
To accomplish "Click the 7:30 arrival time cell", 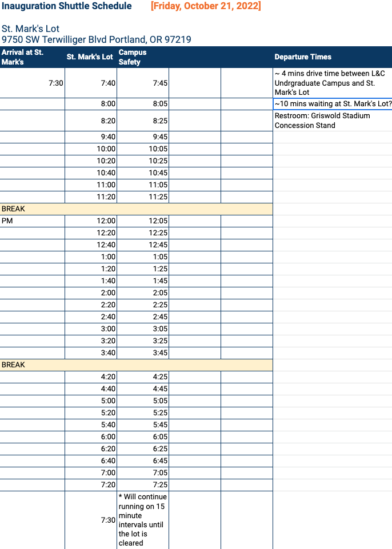I will coord(32,83).
